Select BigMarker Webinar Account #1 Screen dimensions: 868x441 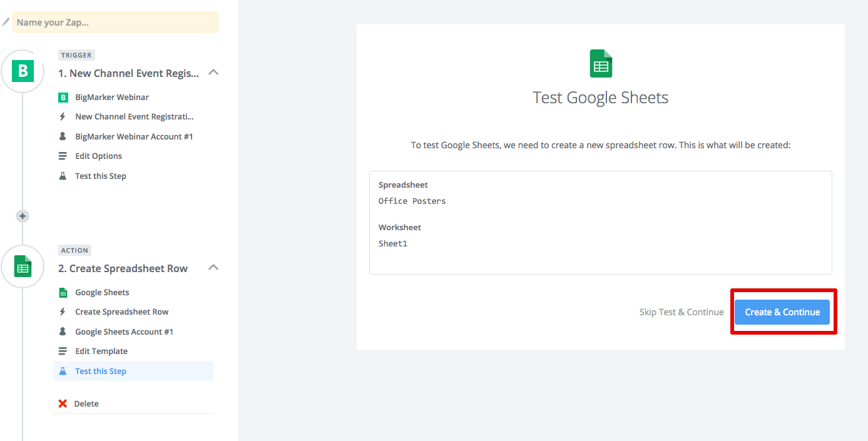coord(134,136)
